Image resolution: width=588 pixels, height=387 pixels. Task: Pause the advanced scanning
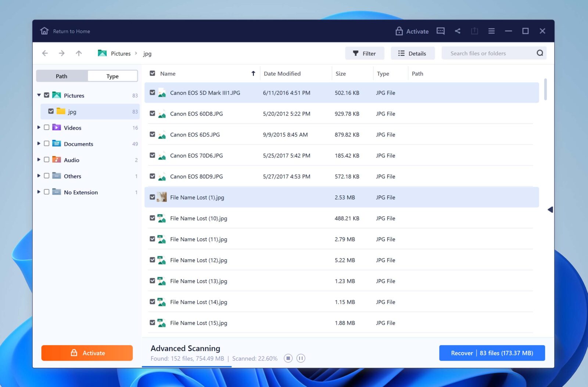pyautogui.click(x=301, y=358)
